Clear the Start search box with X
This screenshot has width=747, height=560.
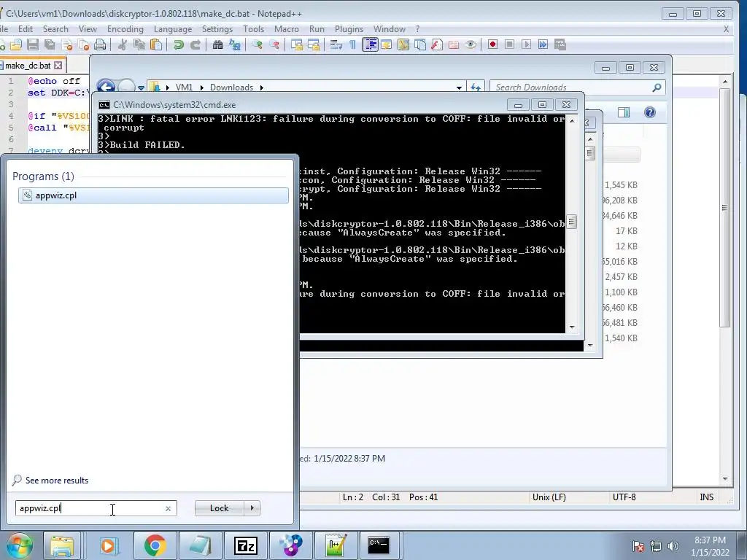pyautogui.click(x=169, y=508)
